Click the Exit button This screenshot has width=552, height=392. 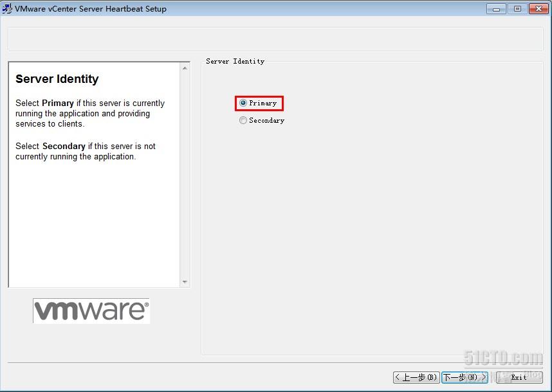pyautogui.click(x=519, y=377)
